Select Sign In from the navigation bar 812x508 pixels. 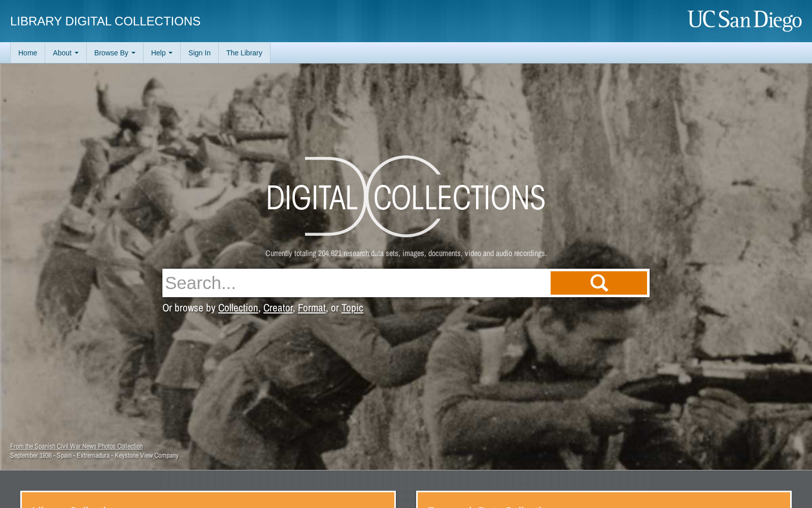199,53
